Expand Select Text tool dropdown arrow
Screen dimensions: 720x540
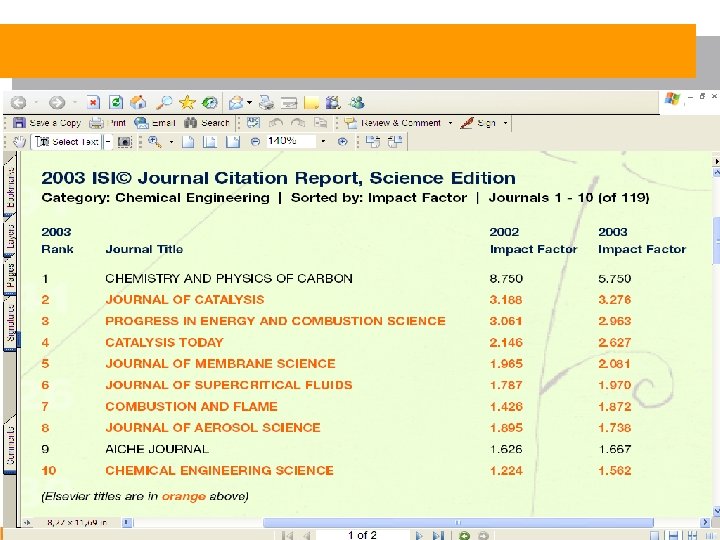point(107,142)
